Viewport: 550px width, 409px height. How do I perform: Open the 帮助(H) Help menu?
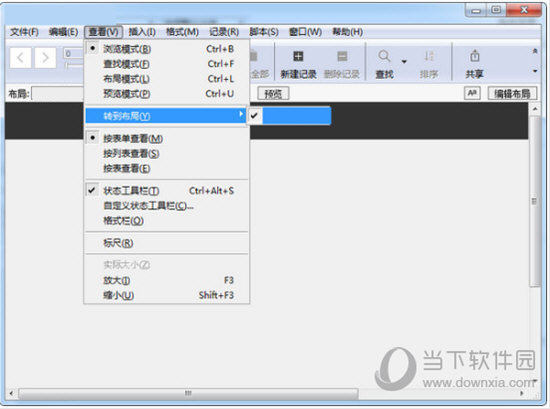(x=348, y=32)
